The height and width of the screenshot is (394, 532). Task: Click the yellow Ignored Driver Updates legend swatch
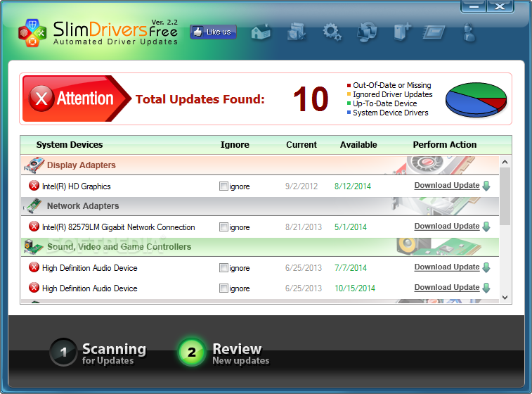click(349, 94)
